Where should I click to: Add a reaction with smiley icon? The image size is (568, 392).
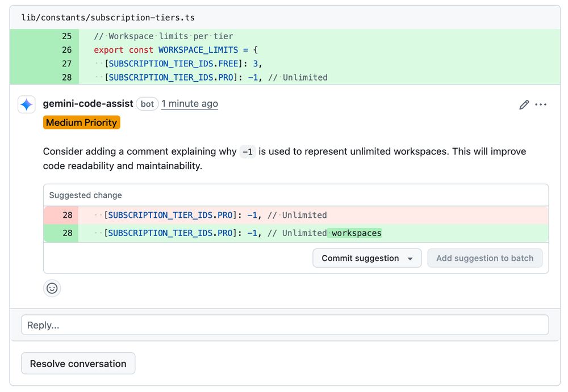point(52,288)
